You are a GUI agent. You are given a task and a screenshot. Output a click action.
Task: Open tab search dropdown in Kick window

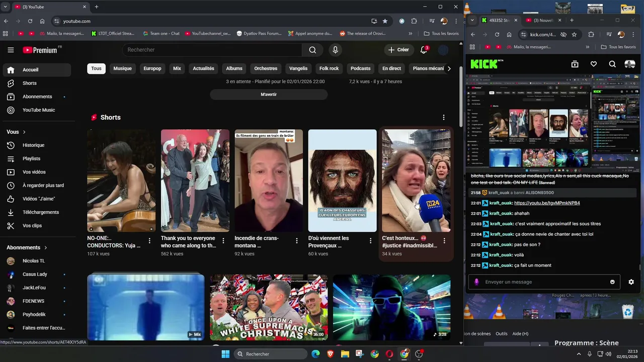pyautogui.click(x=471, y=20)
